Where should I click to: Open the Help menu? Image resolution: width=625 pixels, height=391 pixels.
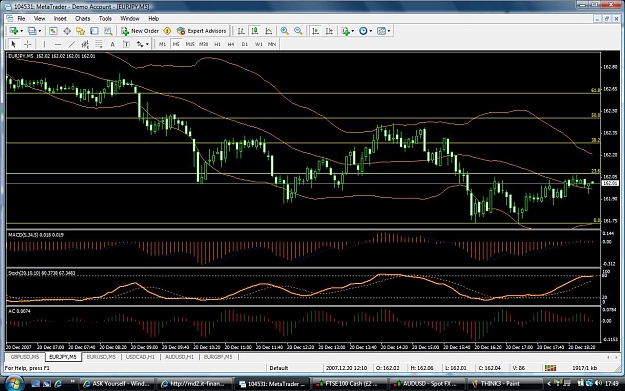[x=153, y=18]
